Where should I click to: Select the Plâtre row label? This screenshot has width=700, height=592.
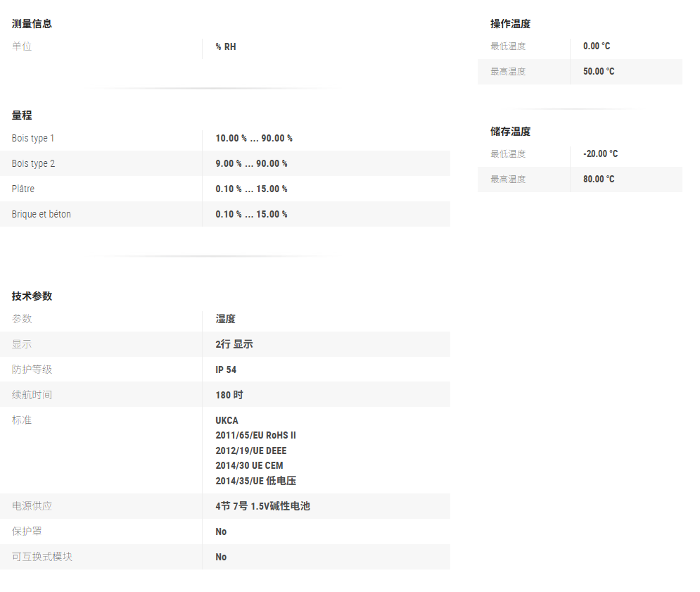(x=23, y=189)
